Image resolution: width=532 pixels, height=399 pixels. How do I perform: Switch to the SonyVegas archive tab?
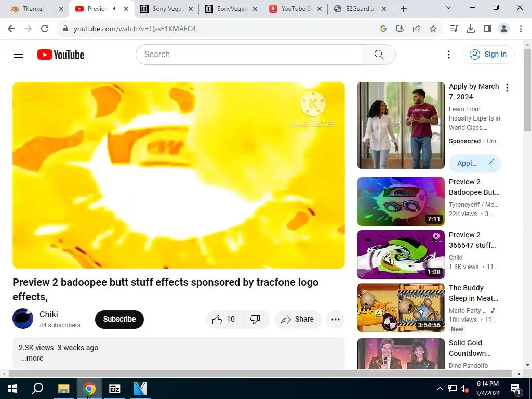(x=232, y=9)
